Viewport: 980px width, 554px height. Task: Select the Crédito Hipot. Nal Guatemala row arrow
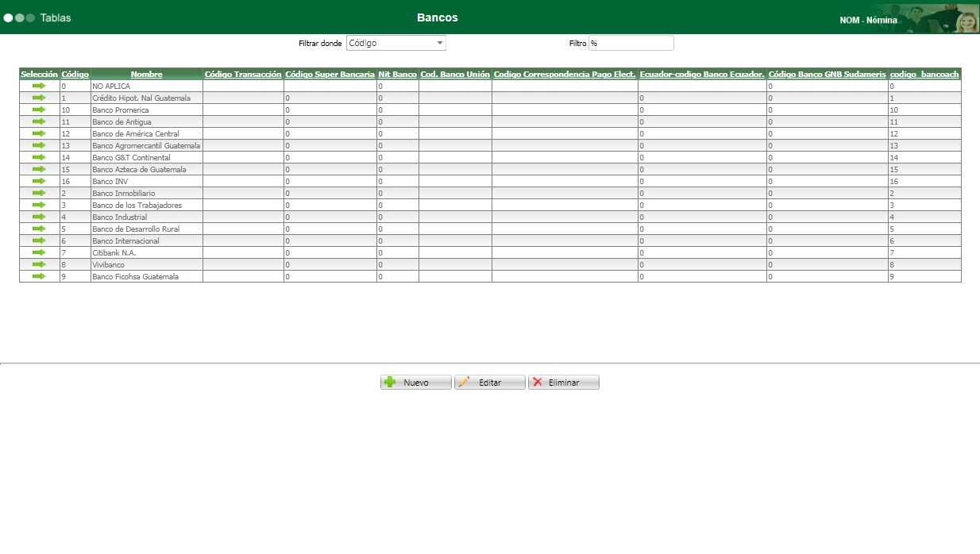[39, 98]
